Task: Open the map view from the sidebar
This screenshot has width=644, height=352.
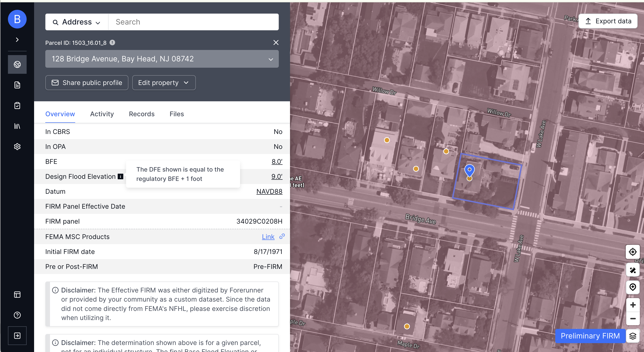Action: coord(17,64)
